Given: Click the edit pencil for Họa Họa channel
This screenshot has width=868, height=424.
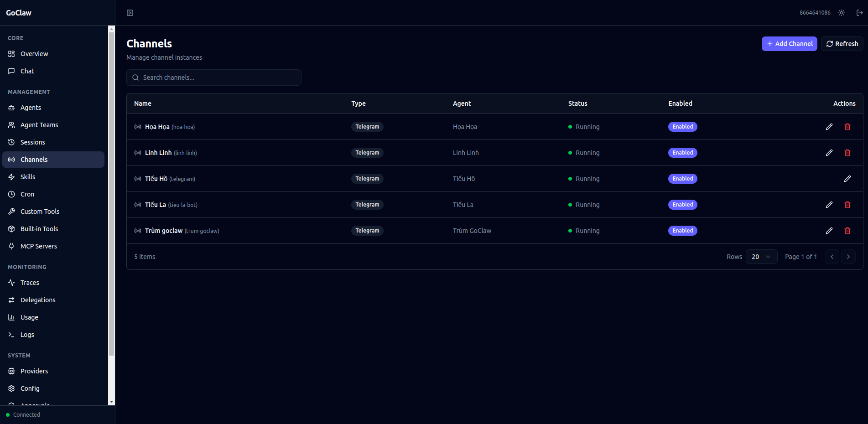Looking at the screenshot, I should (x=829, y=127).
